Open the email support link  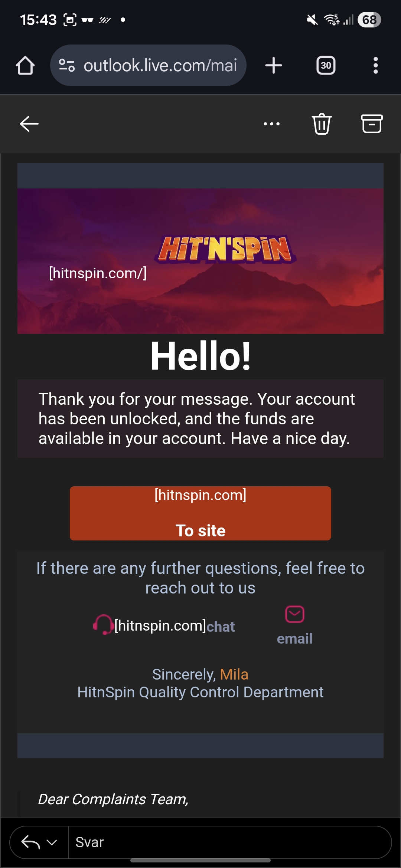click(295, 639)
